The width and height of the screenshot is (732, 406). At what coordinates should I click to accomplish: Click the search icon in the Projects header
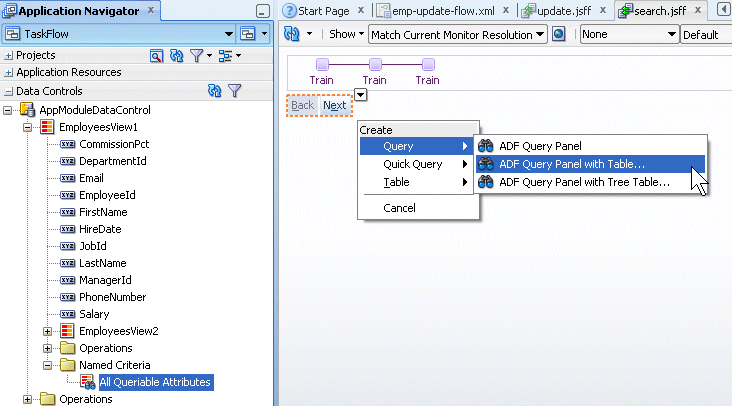tap(156, 56)
